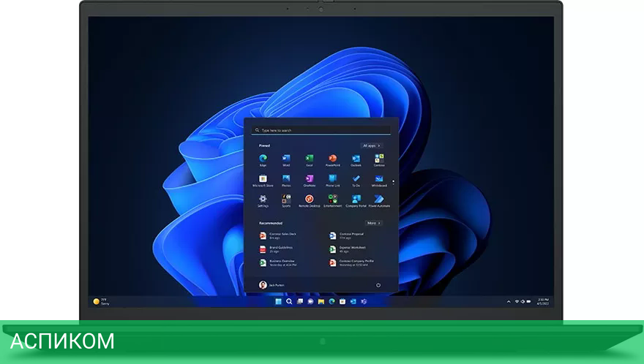
Task: Open Phone Link pinned app
Action: (333, 180)
